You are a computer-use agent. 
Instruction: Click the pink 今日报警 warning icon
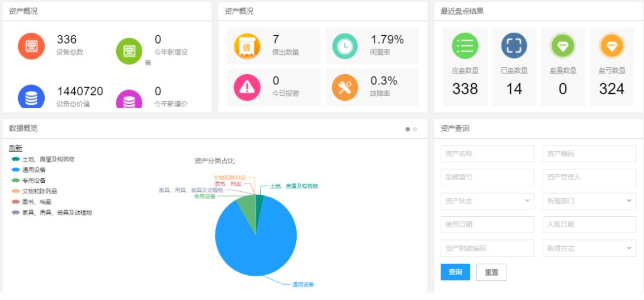247,87
